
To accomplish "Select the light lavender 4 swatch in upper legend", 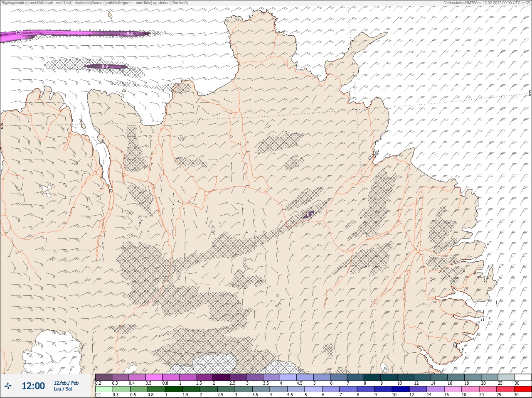I will pos(288,377).
